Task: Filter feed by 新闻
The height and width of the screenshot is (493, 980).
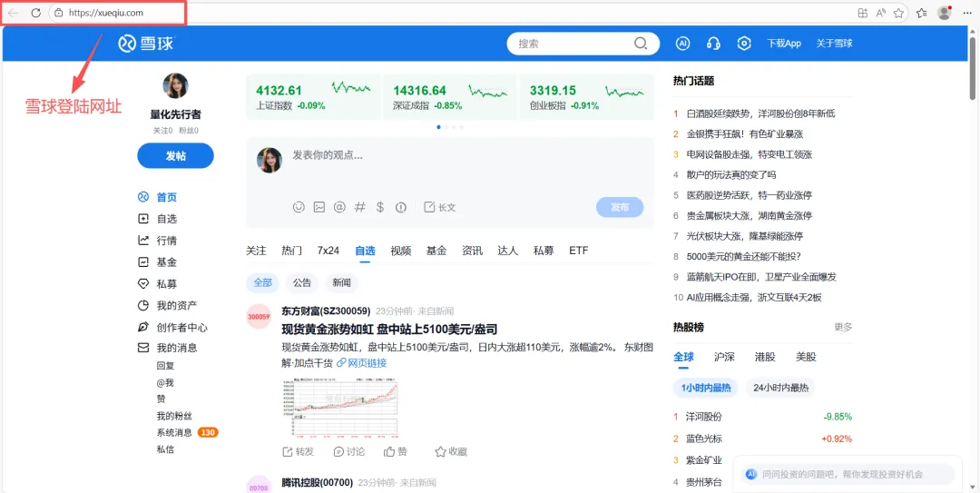Action: click(x=342, y=282)
